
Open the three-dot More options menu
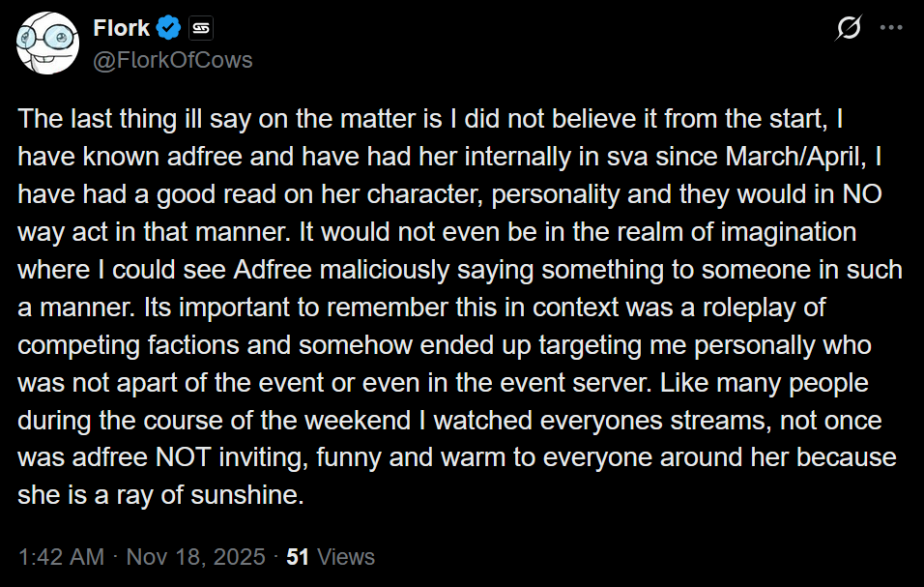pyautogui.click(x=891, y=27)
